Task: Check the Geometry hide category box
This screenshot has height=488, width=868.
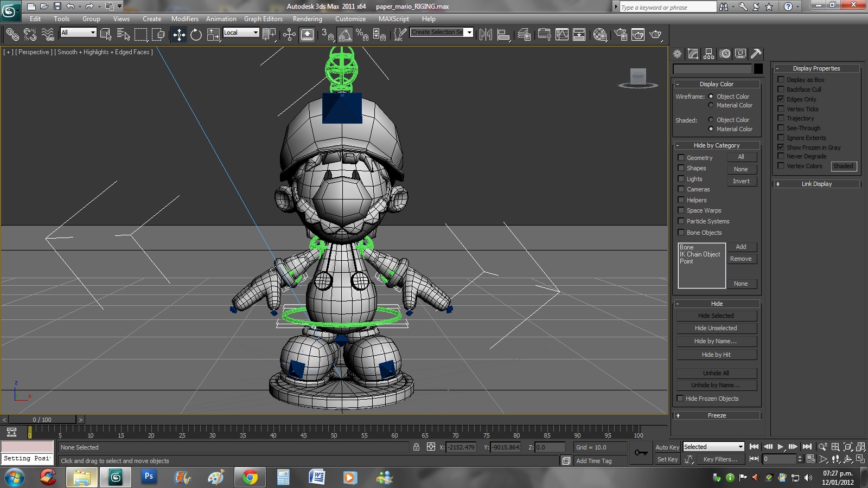Action: click(x=681, y=158)
